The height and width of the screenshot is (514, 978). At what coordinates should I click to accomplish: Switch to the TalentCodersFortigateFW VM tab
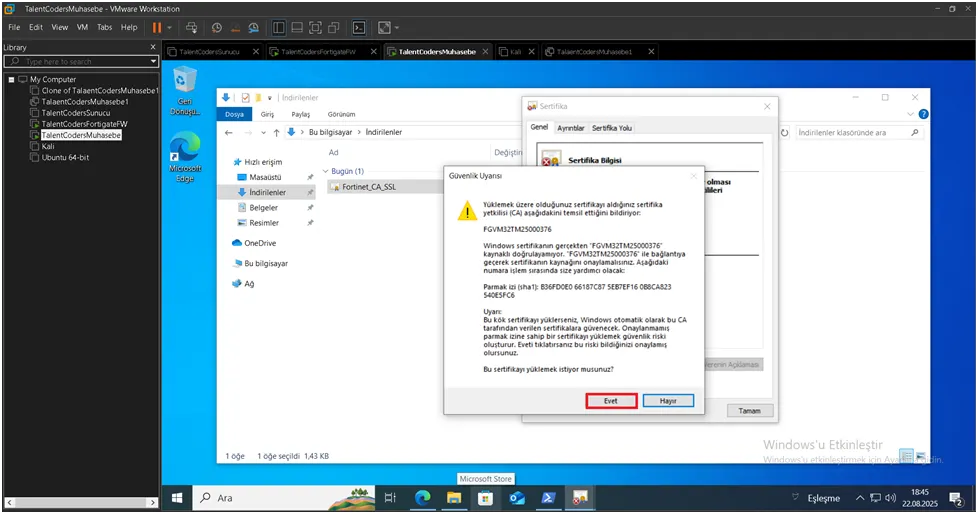point(318,52)
